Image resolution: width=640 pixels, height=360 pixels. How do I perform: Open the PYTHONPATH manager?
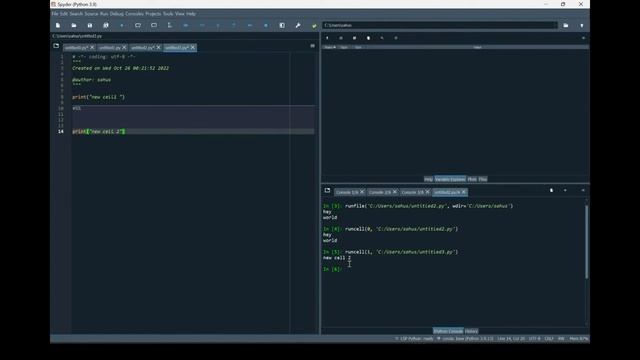coord(314,25)
